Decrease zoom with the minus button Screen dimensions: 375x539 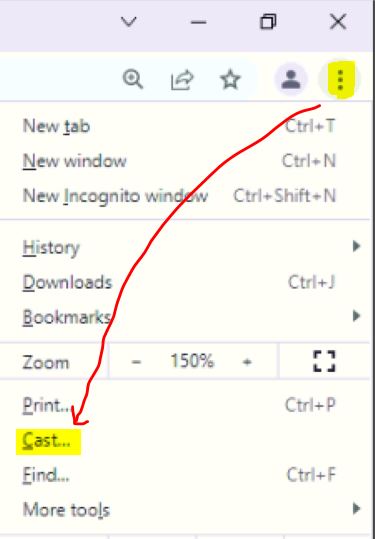[136, 362]
